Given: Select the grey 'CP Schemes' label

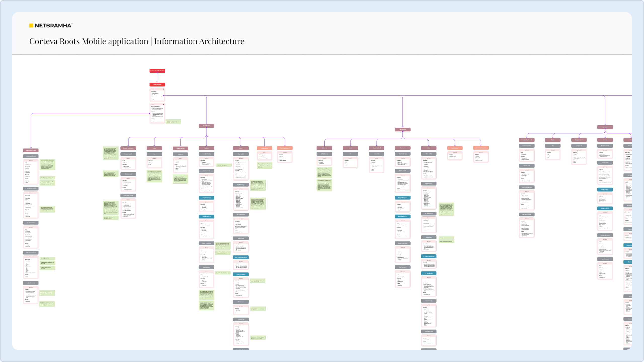Looking at the screenshot, I should pos(325,154).
